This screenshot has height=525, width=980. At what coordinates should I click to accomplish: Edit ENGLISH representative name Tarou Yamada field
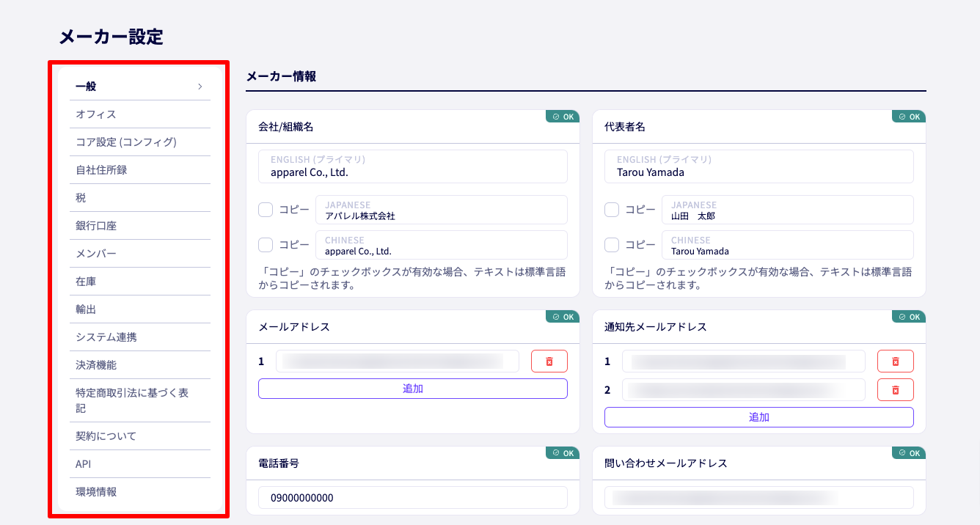point(759,166)
